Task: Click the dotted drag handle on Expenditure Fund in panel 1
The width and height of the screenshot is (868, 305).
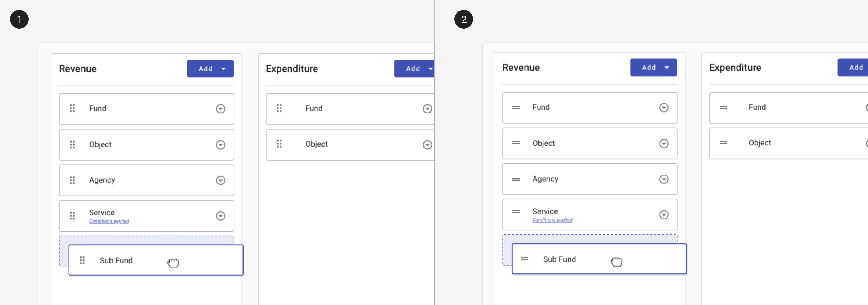Action: point(279,108)
